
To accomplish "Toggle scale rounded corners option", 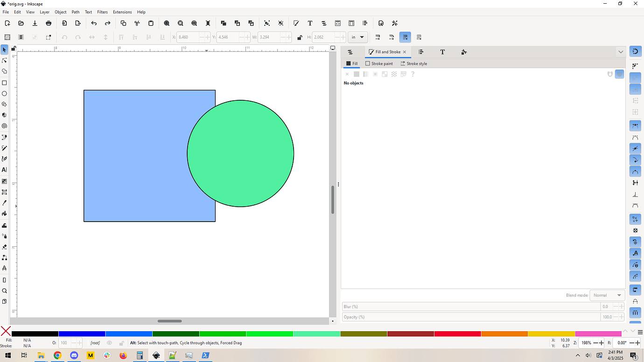I will [391, 37].
